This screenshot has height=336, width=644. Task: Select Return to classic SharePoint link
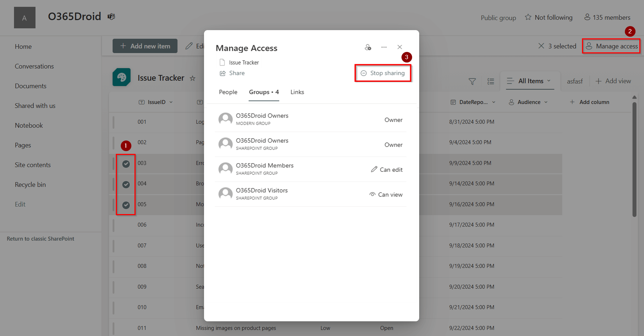(x=41, y=238)
